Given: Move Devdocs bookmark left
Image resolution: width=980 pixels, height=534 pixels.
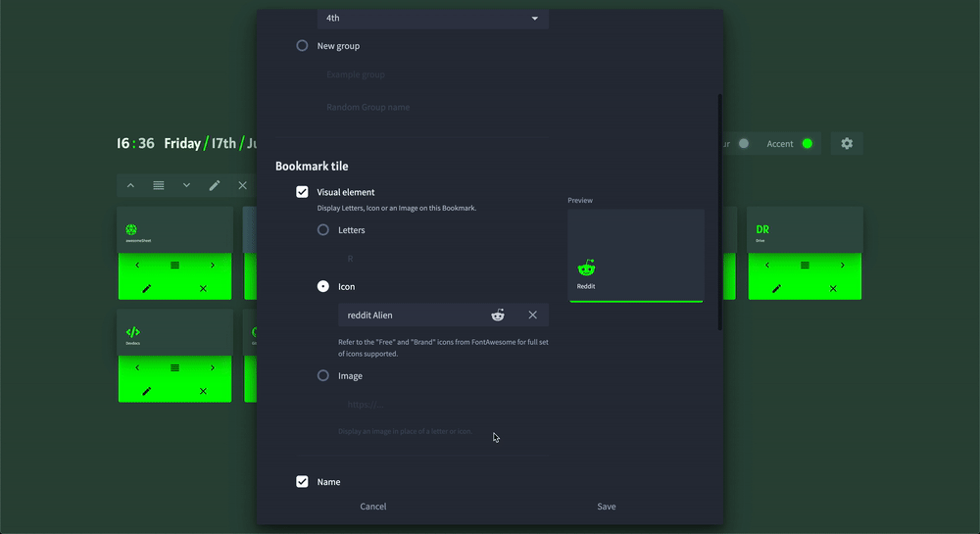Looking at the screenshot, I should pyautogui.click(x=137, y=367).
